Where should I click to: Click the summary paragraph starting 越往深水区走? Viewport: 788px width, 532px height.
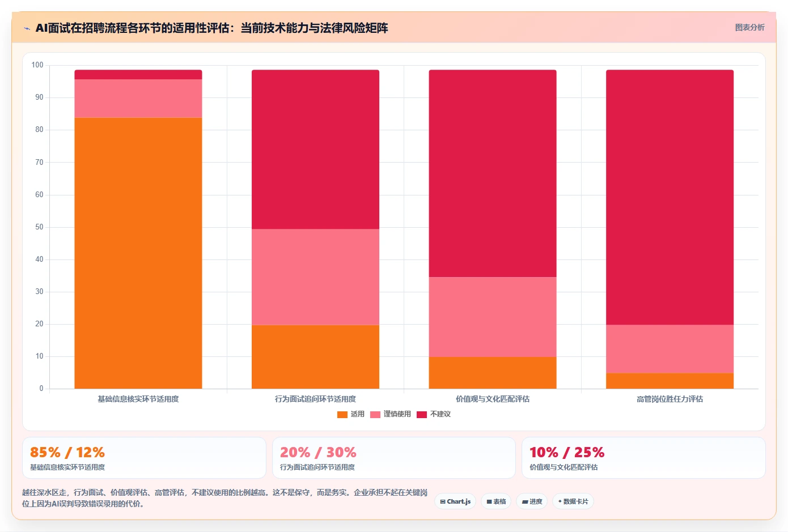224,498
